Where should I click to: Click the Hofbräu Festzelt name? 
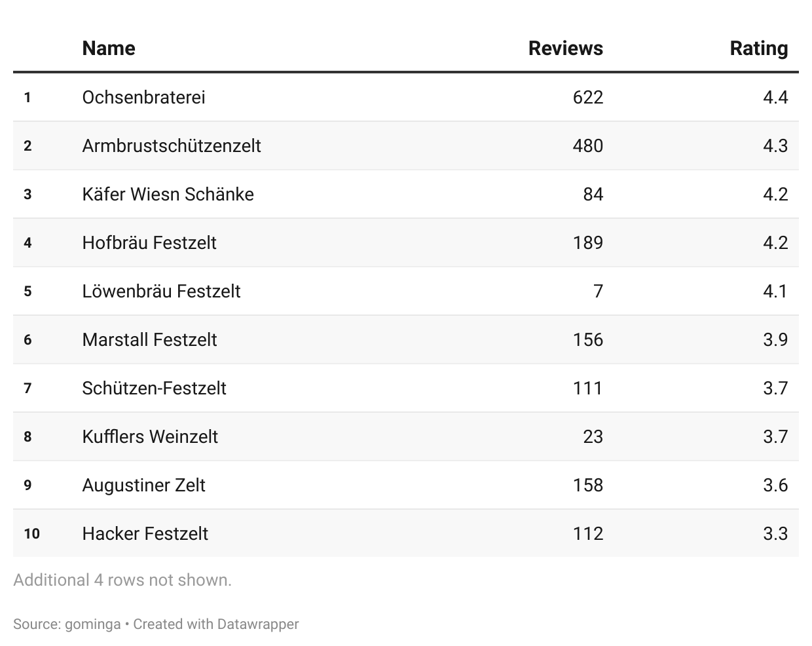[x=149, y=243]
